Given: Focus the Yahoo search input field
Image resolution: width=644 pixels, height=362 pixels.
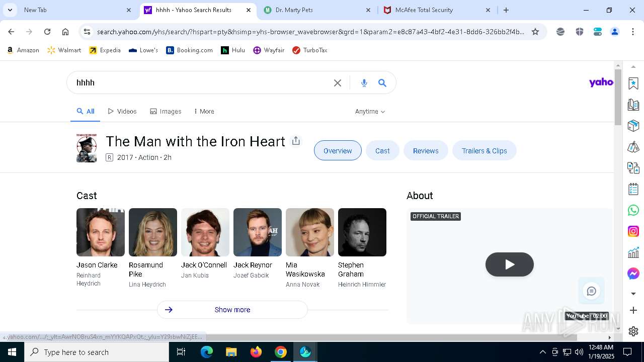Looking at the screenshot, I should tap(201, 83).
